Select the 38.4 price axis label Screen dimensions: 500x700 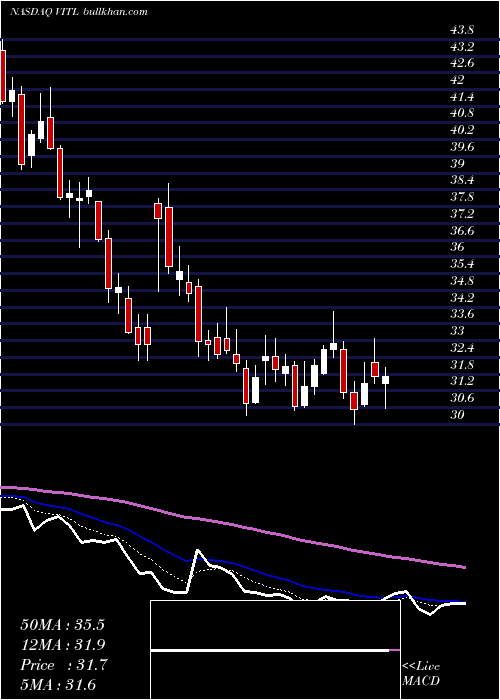tap(462, 180)
